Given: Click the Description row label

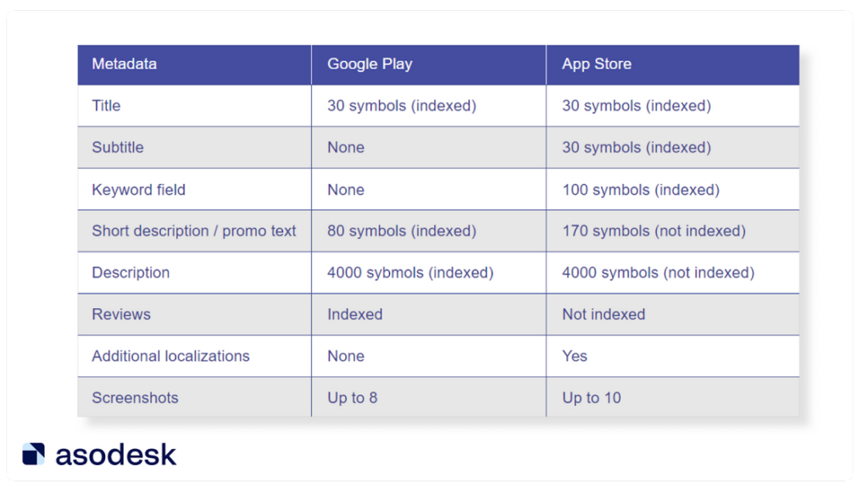Looking at the screenshot, I should [131, 273].
